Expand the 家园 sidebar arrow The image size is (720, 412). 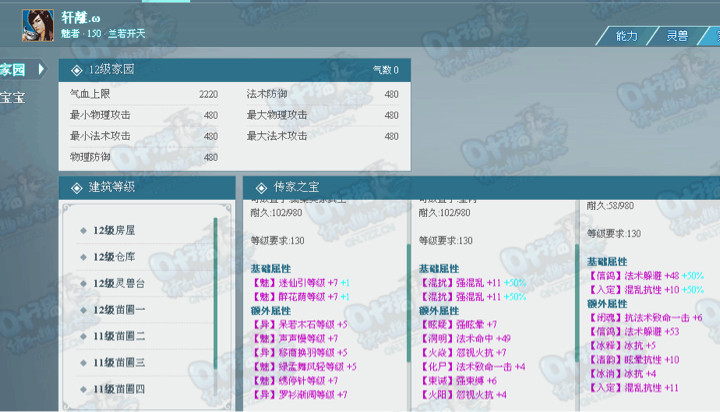coord(41,69)
